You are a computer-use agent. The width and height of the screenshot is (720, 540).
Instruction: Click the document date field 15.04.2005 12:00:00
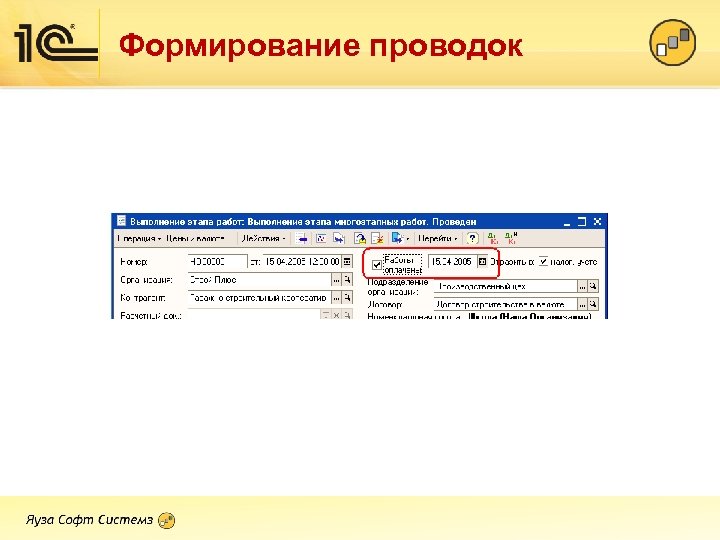tap(303, 262)
